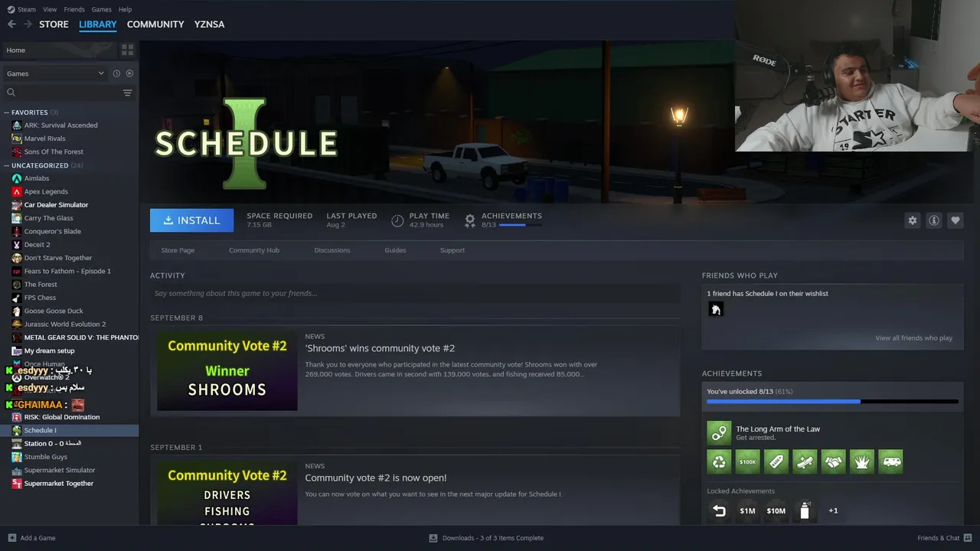The width and height of the screenshot is (980, 551).
Task: Open the Help menu
Action: pyautogui.click(x=125, y=9)
